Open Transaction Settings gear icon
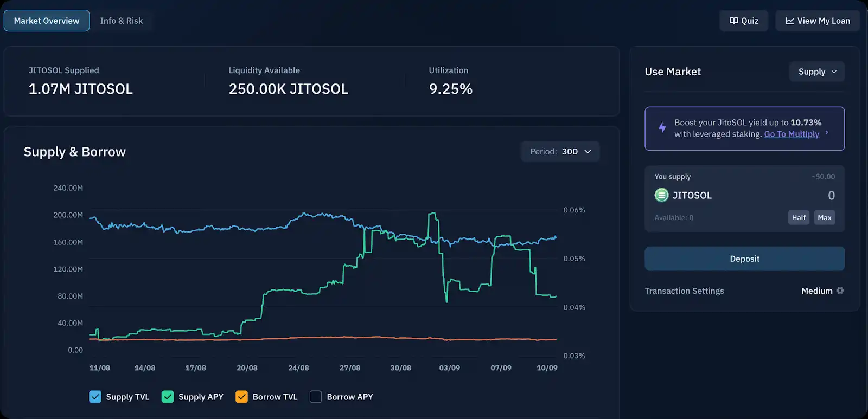This screenshot has width=868, height=419. (840, 291)
